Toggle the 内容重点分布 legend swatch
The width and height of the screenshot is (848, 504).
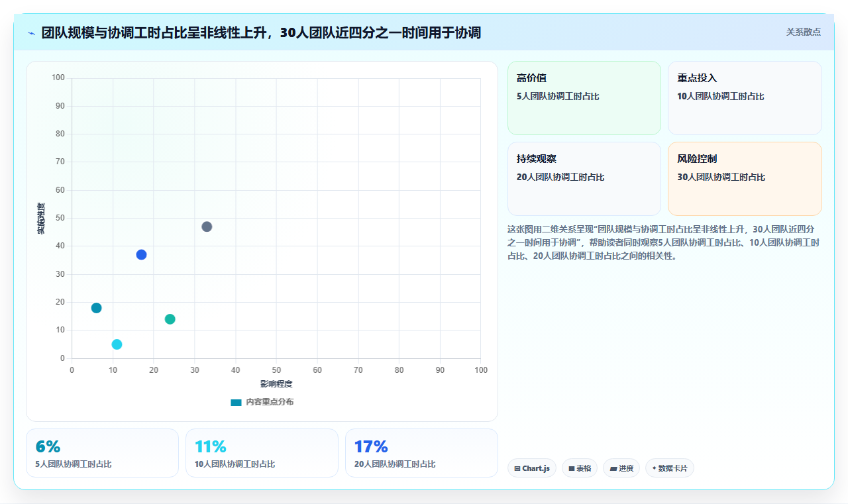[x=237, y=402]
